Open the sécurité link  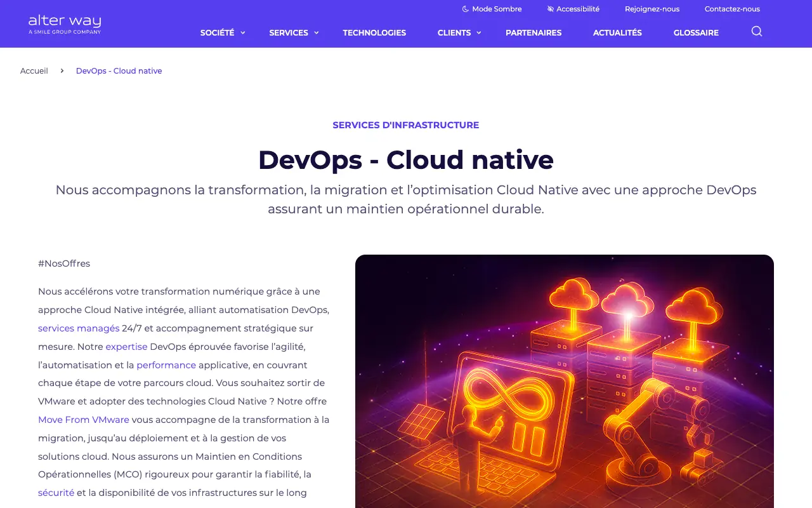pyautogui.click(x=56, y=493)
